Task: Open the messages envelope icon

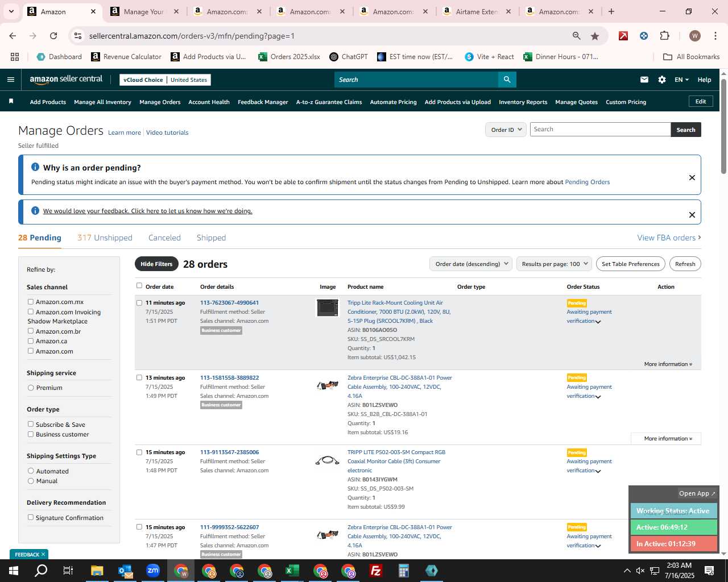Action: (644, 80)
